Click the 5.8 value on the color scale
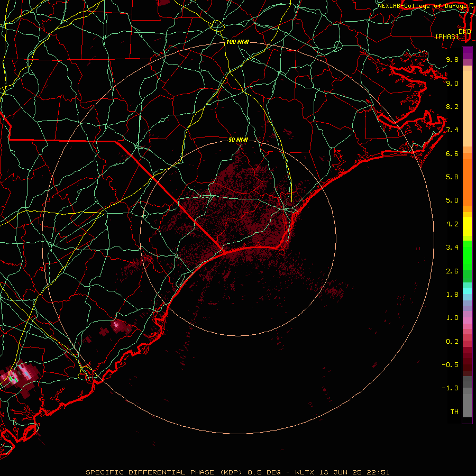Viewport: 476px width, 476px height. [452, 177]
